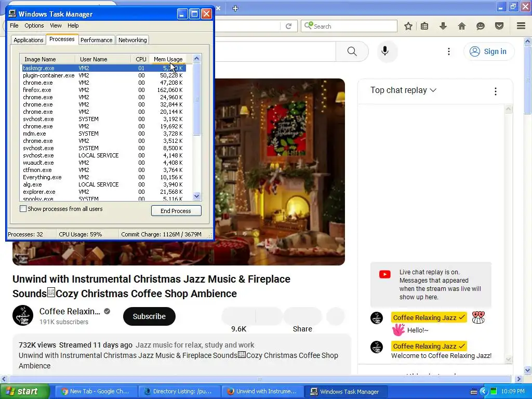Viewport: 532px width, 399px height.
Task: Click the Firefox reload button
Action: tap(288, 26)
